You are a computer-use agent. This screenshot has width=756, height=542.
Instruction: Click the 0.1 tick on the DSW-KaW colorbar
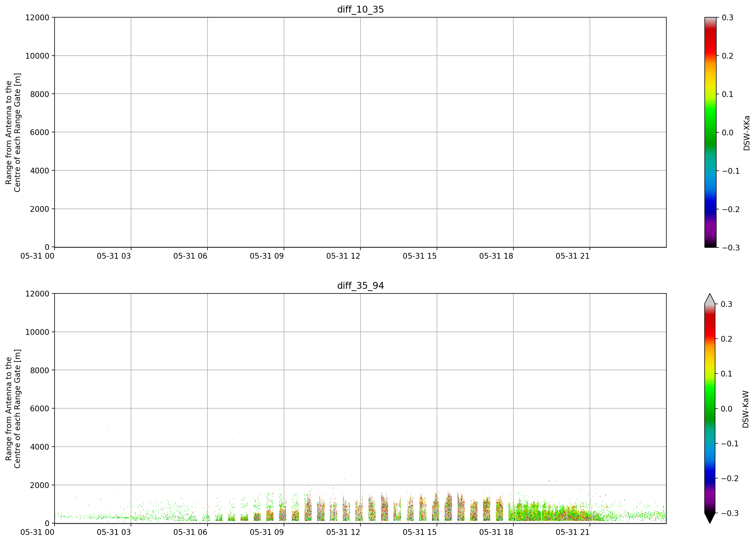pos(727,374)
